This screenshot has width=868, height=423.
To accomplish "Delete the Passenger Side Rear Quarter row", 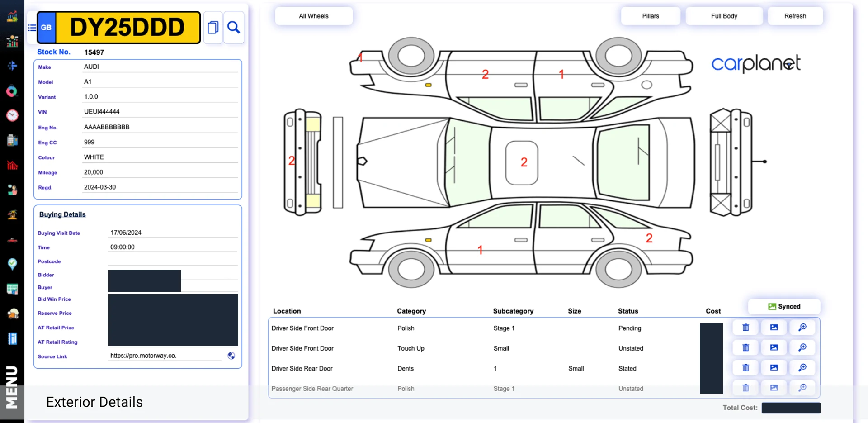I will tap(746, 388).
